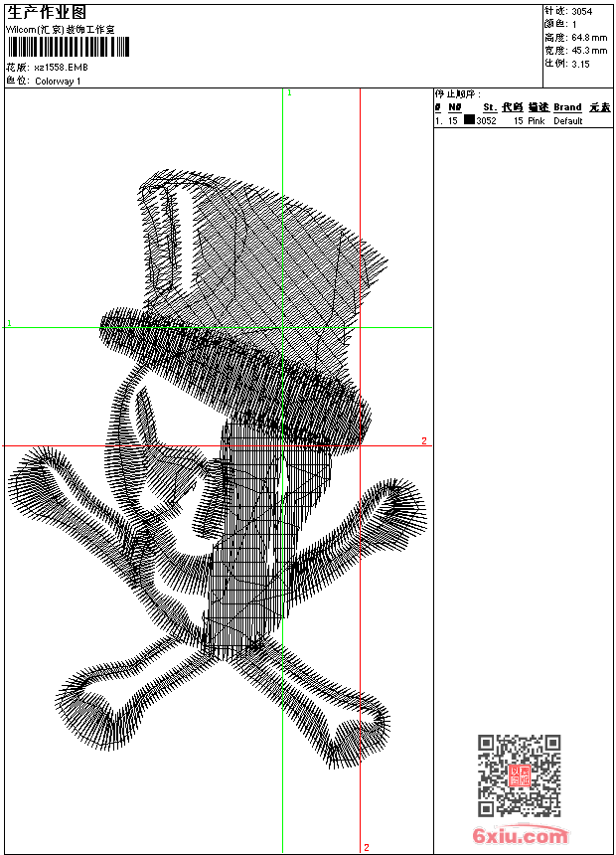Click the N# column header
This screenshot has width=616, height=855.
pos(455,107)
